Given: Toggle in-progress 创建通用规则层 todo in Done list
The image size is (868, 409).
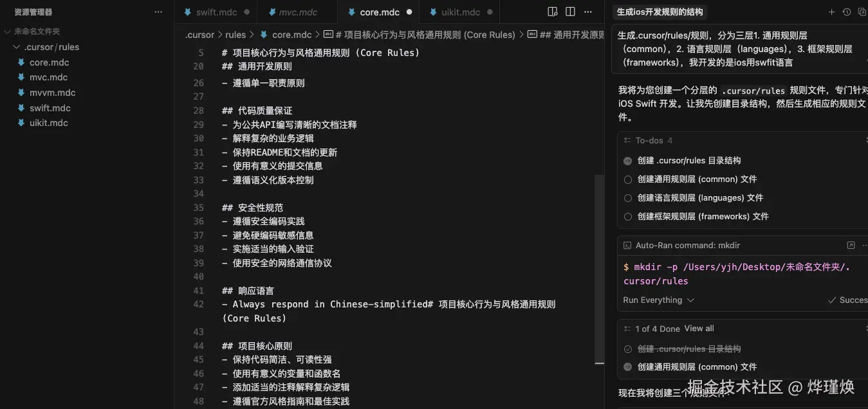Looking at the screenshot, I should click(628, 367).
